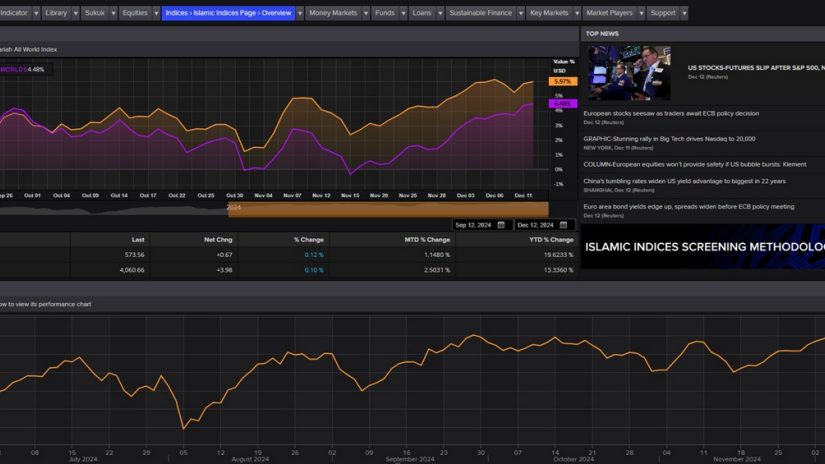Select the 573.56 last value cell
The width and height of the screenshot is (825, 464).
coord(134,255)
